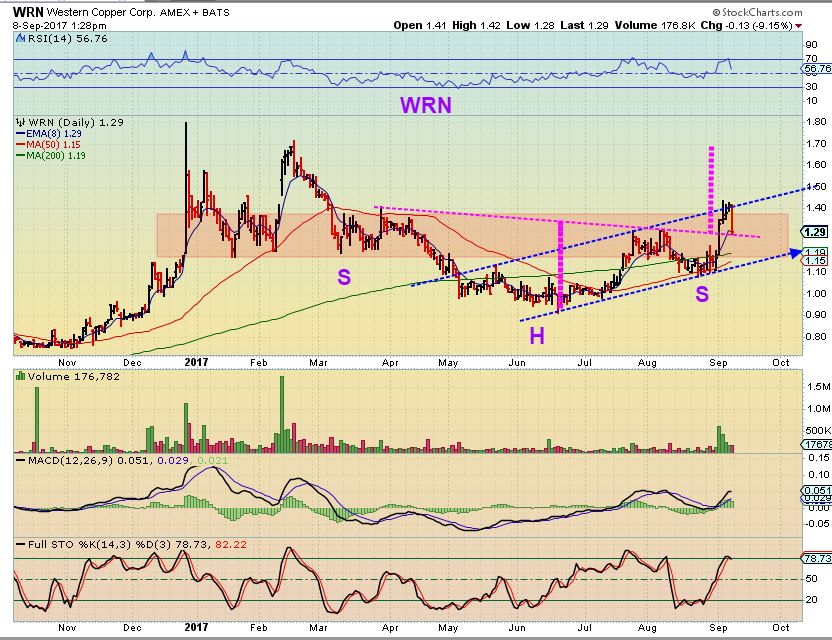Click the MACD(12,26,9) 0.051 panel label
This screenshot has width=832, height=640.
tap(90, 460)
